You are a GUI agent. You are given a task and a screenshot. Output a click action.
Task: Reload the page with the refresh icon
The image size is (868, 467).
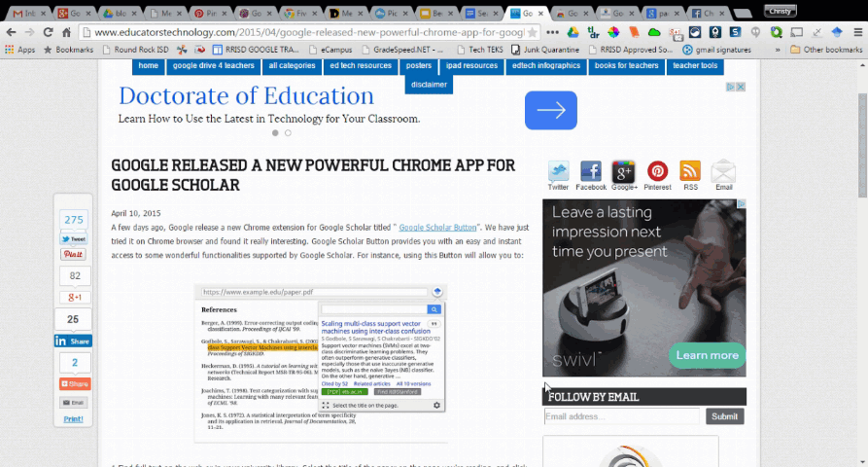(49, 32)
